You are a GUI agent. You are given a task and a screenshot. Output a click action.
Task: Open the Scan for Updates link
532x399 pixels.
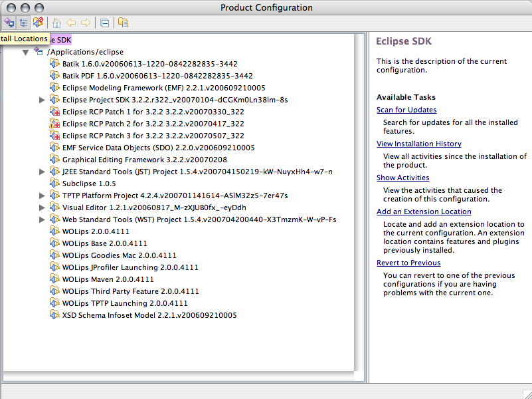point(406,110)
